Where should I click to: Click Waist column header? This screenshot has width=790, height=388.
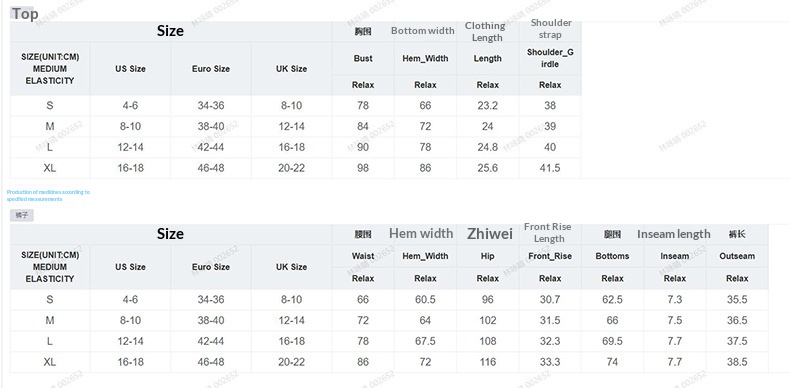click(363, 256)
